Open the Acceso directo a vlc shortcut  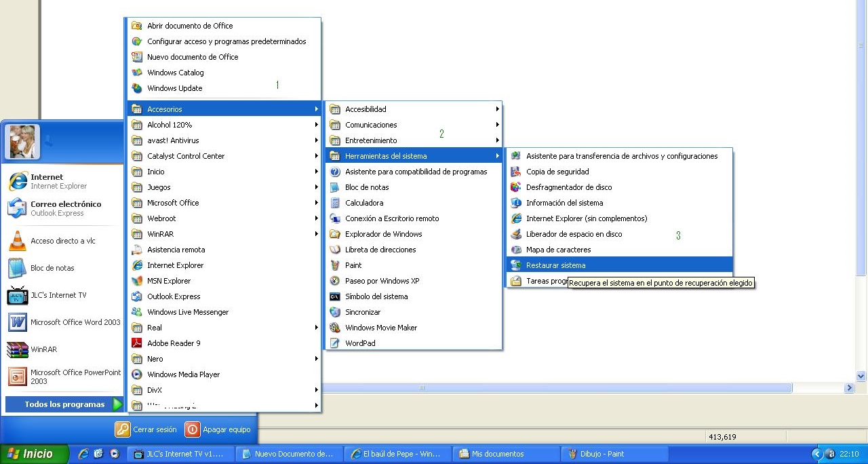point(64,241)
